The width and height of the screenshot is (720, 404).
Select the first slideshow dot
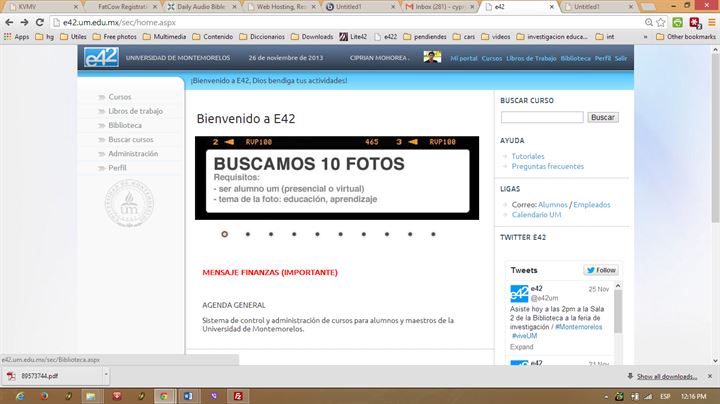225,234
